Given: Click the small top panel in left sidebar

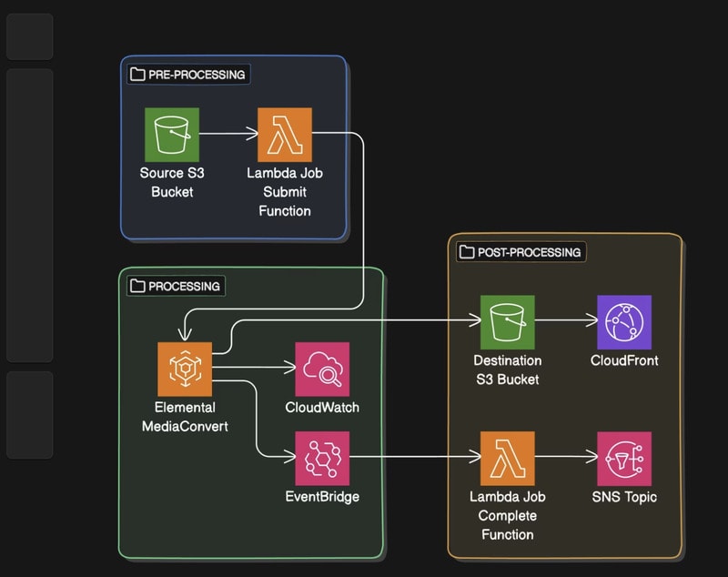Looking at the screenshot, I should point(29,36).
